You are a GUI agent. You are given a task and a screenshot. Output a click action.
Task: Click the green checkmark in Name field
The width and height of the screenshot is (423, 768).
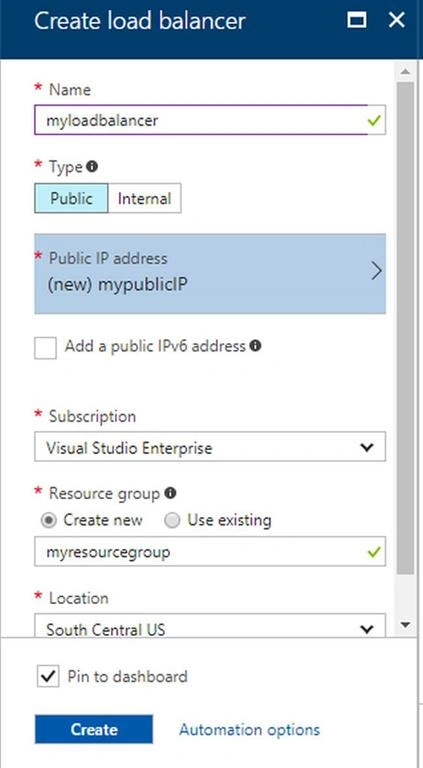point(374,120)
